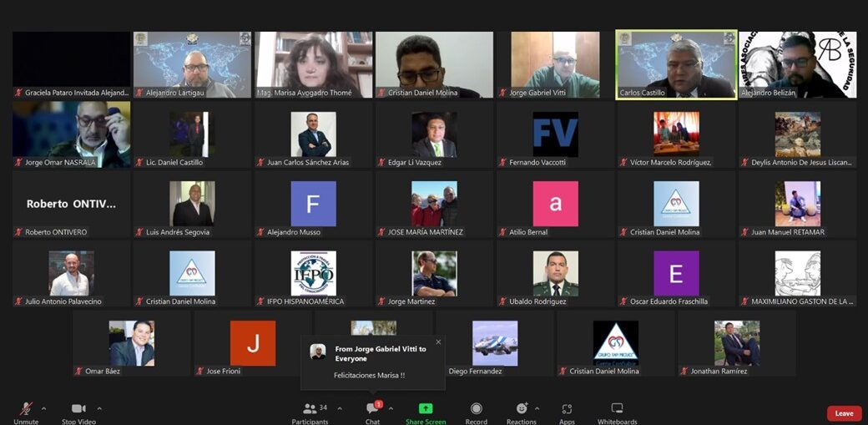Expand video options arrow beside Stop Video
The image size is (868, 425).
99,408
